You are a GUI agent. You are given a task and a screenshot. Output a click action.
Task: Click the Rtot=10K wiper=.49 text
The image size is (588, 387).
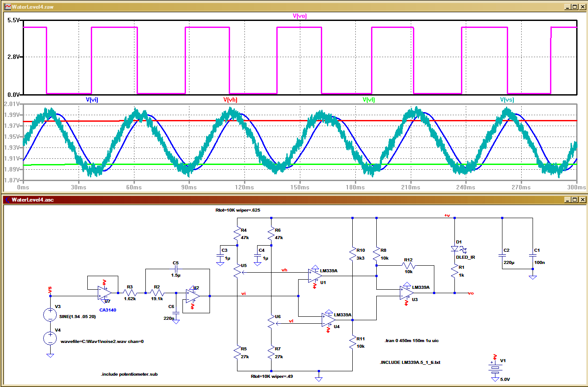click(271, 376)
